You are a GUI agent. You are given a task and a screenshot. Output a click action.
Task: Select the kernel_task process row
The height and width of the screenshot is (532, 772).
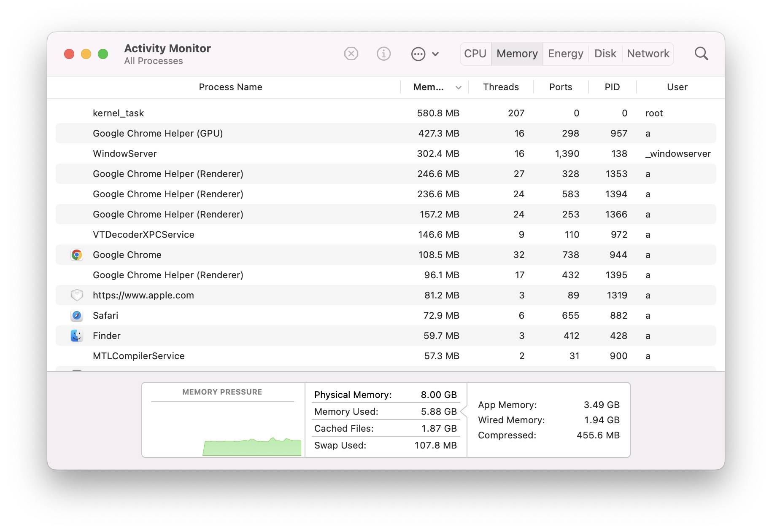pyautogui.click(x=386, y=113)
